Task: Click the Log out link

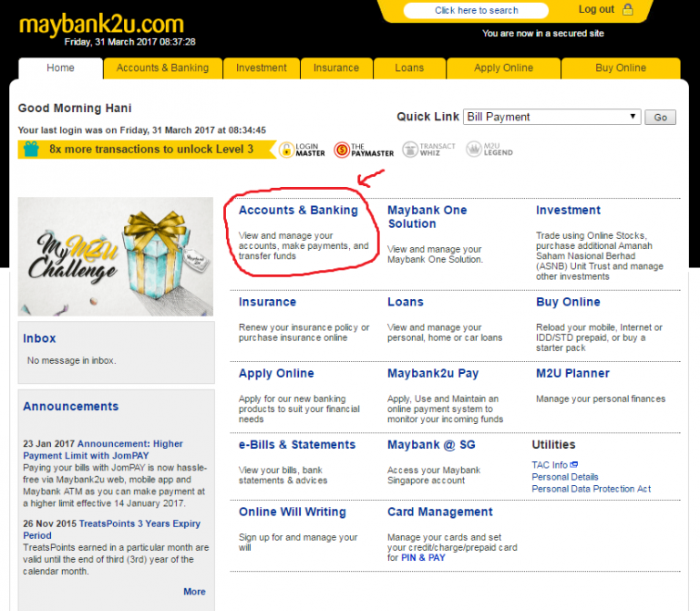Action: tap(596, 9)
